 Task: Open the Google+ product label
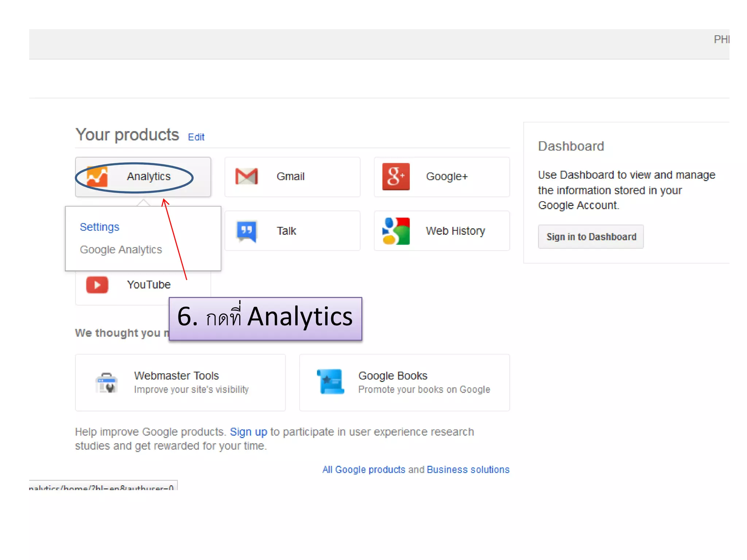(447, 176)
